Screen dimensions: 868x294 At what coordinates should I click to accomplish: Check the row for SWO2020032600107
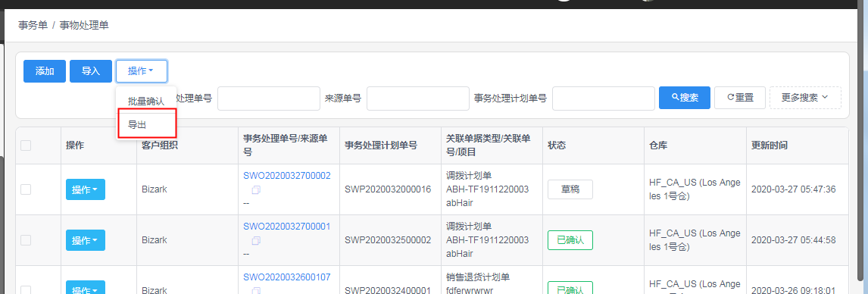point(26,290)
